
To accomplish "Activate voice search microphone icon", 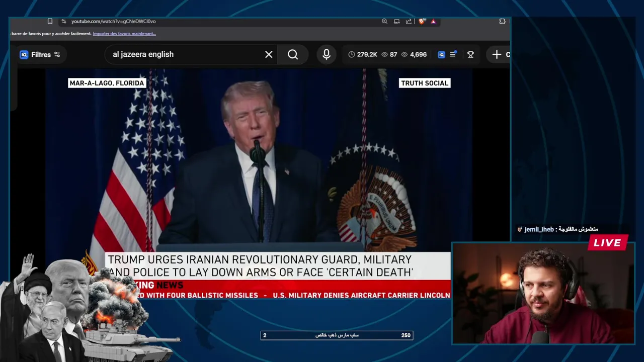I will tap(327, 54).
